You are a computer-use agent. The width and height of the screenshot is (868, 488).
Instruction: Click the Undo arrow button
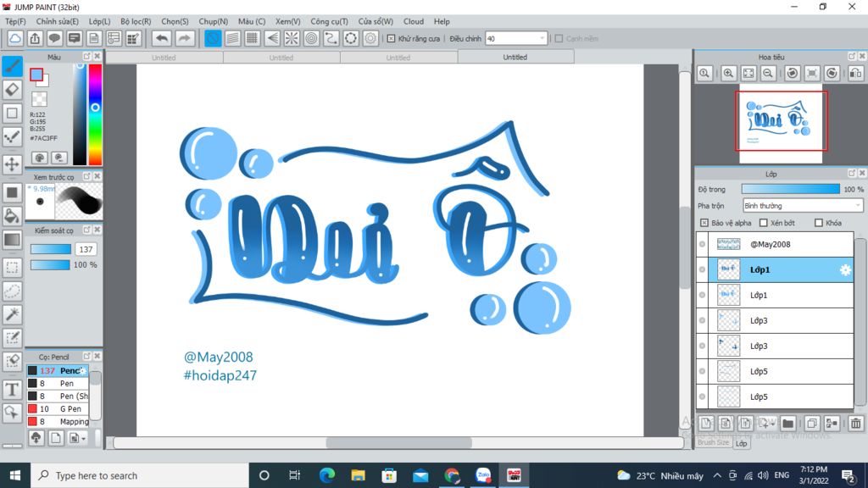(x=162, y=38)
